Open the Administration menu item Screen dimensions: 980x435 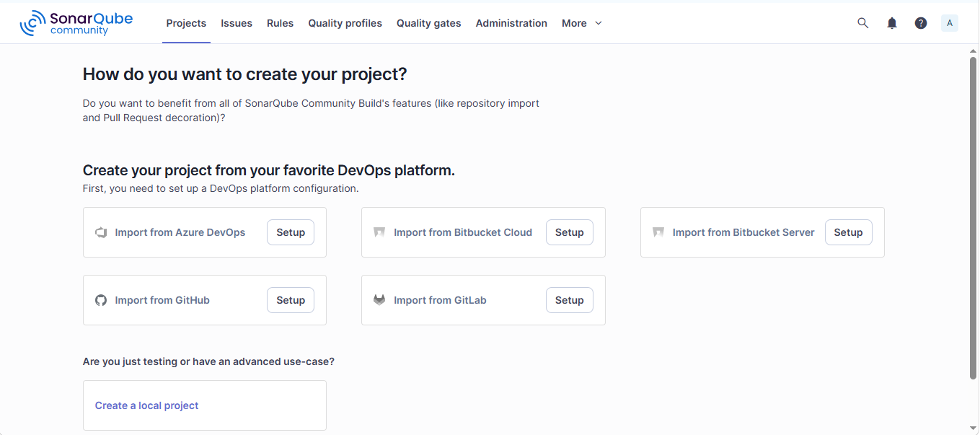pos(511,23)
